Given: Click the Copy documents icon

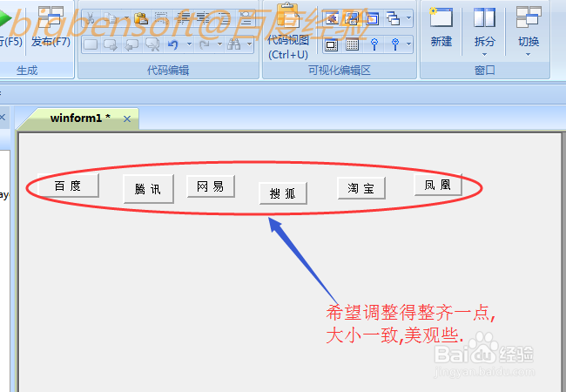Looking at the screenshot, I should pos(111,18).
